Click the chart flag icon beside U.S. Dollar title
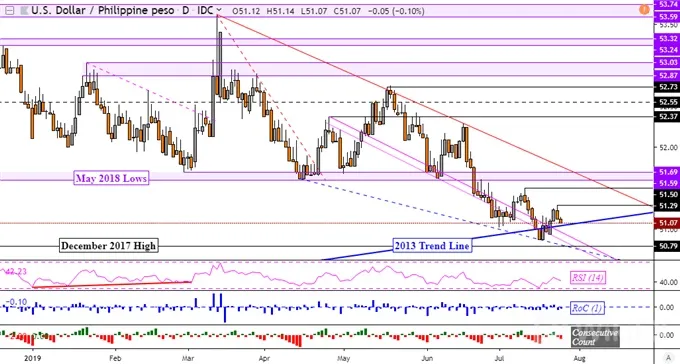The width and height of the screenshot is (680, 364). point(24,10)
